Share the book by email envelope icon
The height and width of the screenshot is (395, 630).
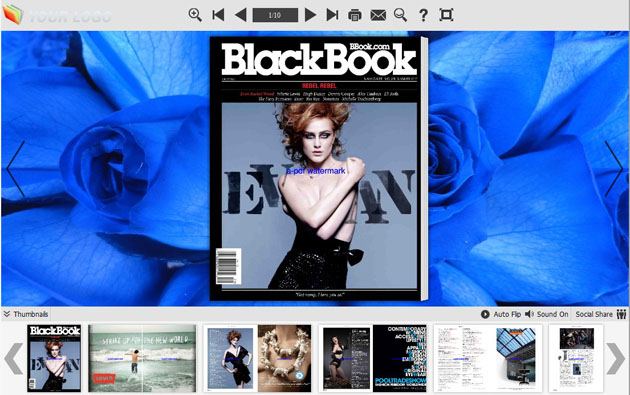point(378,15)
